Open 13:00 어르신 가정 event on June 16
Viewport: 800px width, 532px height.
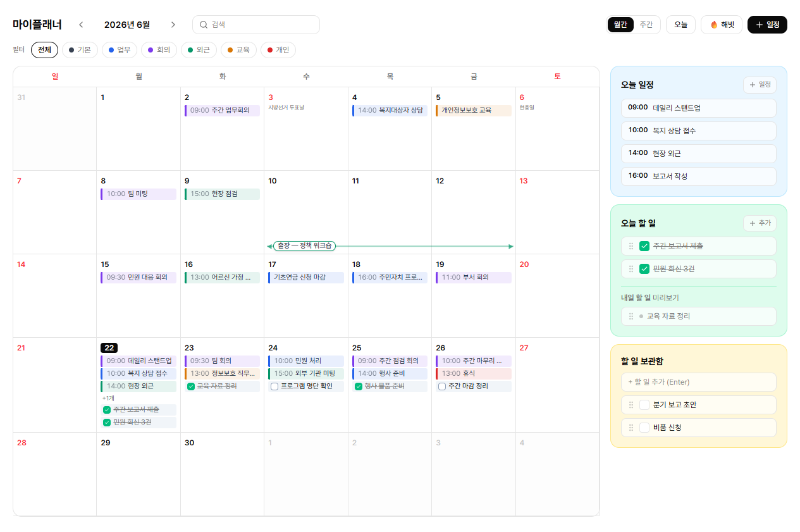(222, 278)
